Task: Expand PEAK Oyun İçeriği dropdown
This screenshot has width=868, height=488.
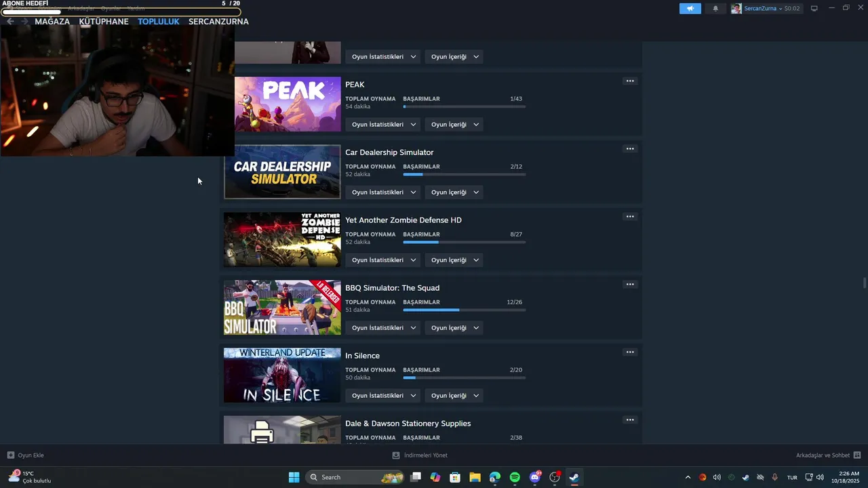Action: point(454,125)
